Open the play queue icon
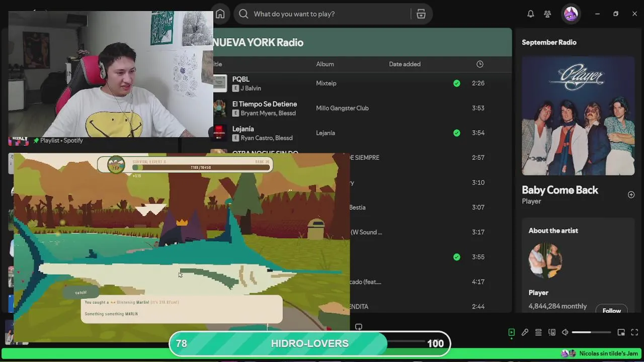The width and height of the screenshot is (644, 362). point(538,332)
